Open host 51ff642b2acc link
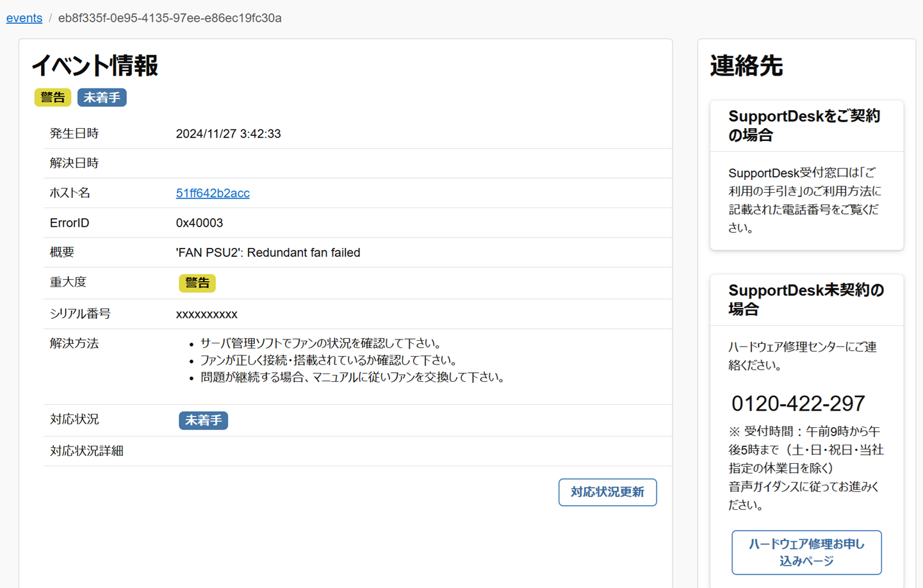 click(213, 193)
